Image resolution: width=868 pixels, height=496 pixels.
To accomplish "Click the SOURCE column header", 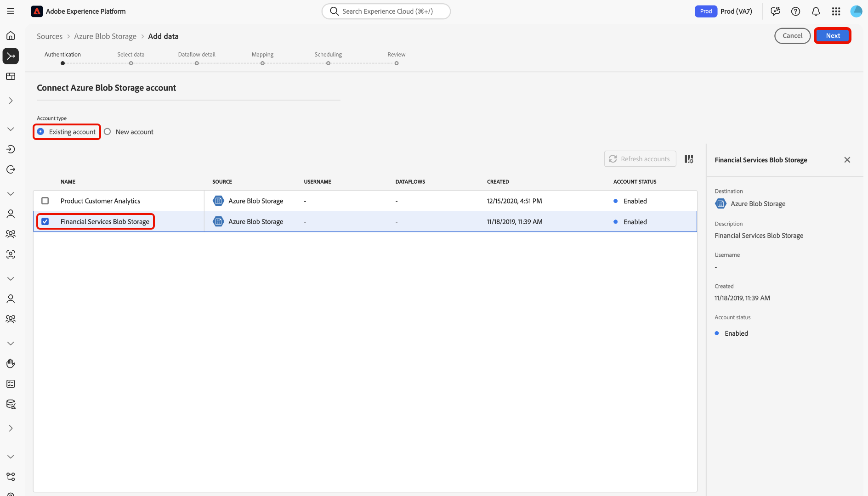I will pyautogui.click(x=222, y=182).
